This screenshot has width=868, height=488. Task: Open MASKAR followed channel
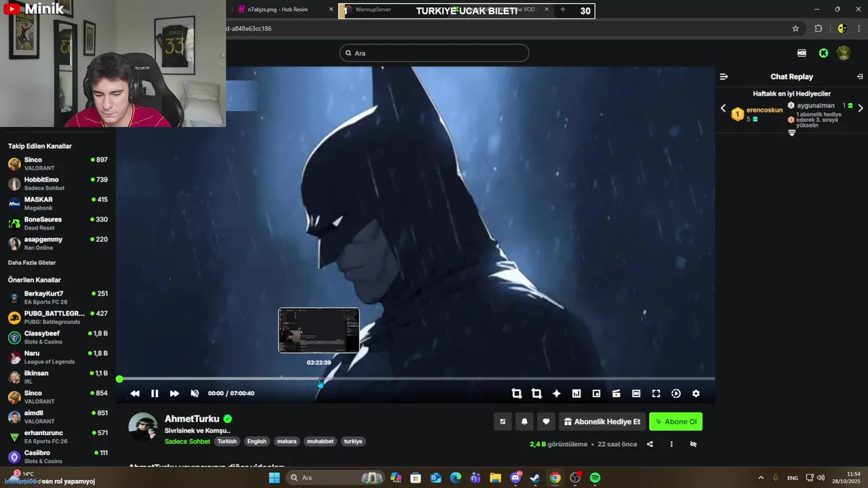[x=58, y=203]
